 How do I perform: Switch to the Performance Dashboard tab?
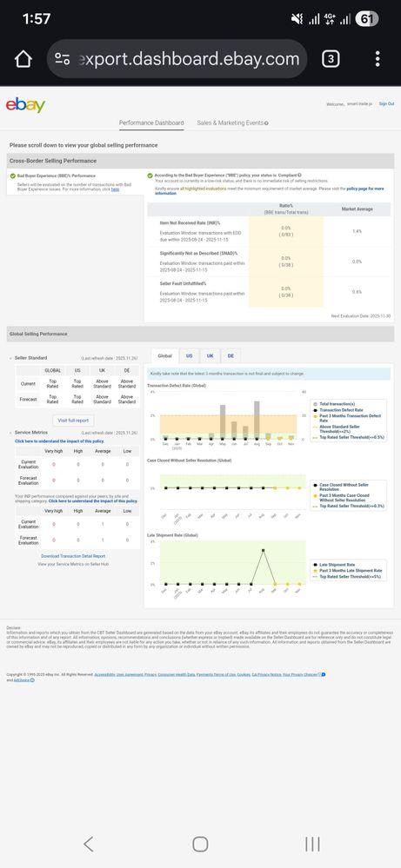(x=151, y=123)
